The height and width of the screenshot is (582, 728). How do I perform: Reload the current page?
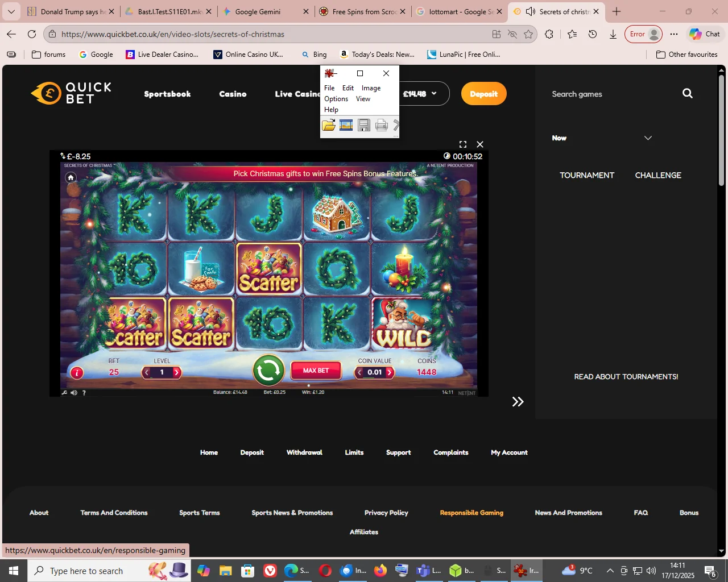pos(32,34)
